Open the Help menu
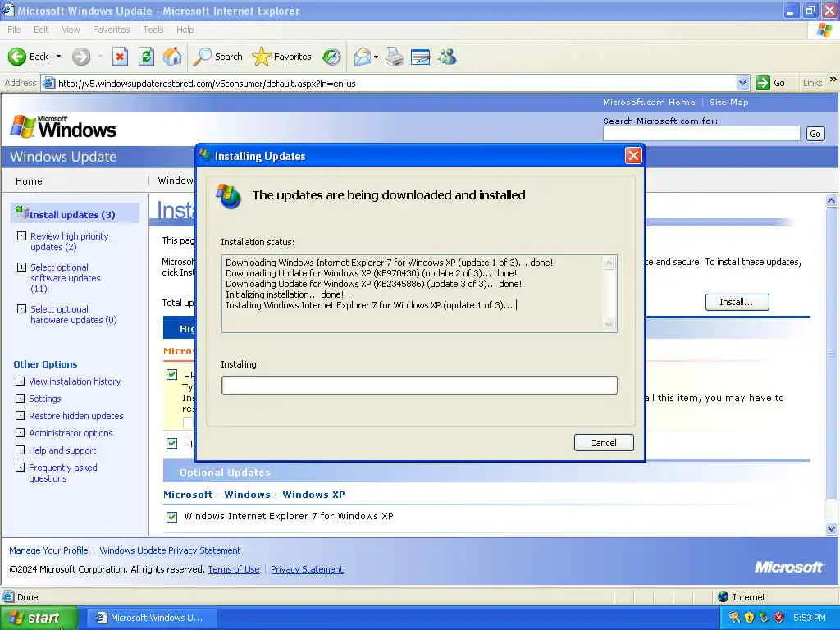Image resolution: width=840 pixels, height=630 pixels. [x=185, y=30]
